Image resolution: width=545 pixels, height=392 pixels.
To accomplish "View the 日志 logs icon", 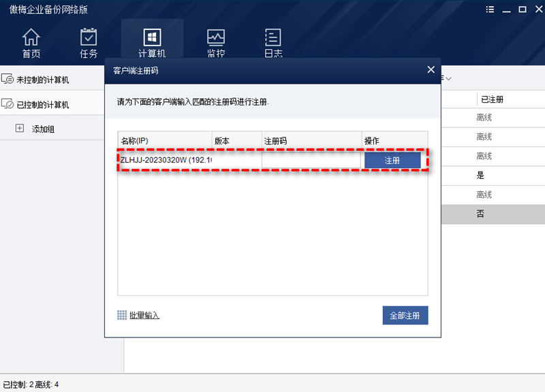I will coord(272,42).
